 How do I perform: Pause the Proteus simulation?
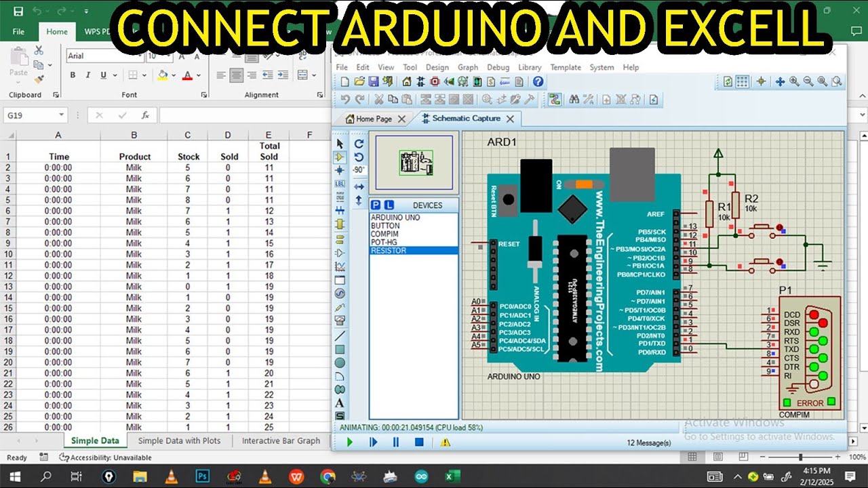click(396, 442)
